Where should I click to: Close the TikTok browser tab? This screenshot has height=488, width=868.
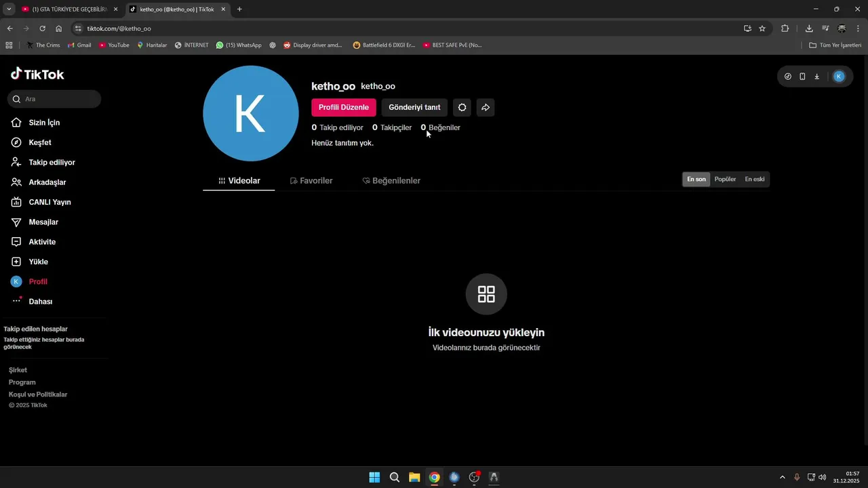[223, 9]
